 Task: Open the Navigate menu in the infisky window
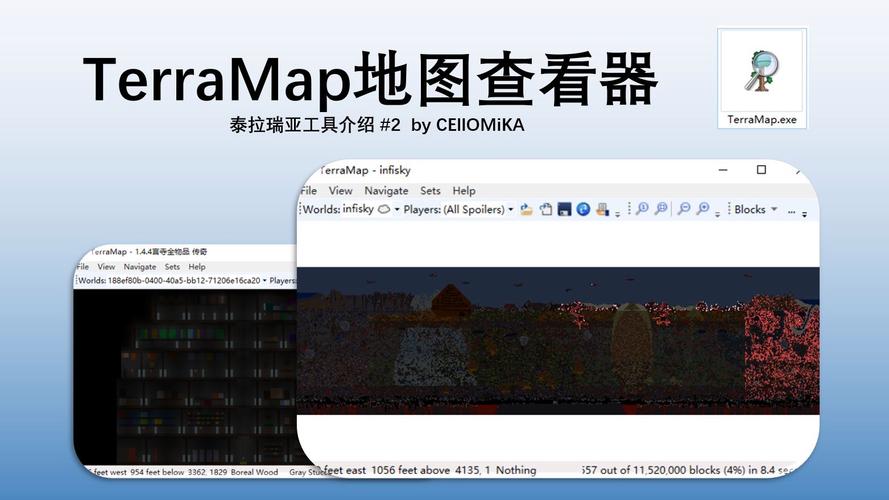click(386, 190)
